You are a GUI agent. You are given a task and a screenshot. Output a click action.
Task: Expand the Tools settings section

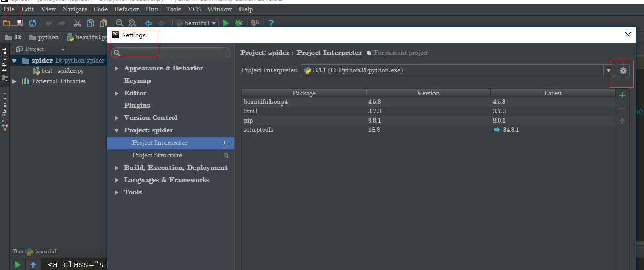point(117,192)
